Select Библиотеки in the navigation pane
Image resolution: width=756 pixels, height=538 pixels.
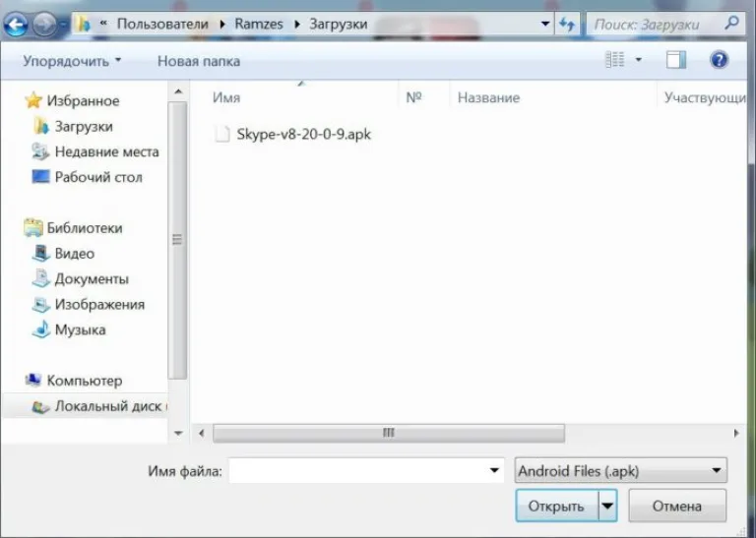[85, 228]
